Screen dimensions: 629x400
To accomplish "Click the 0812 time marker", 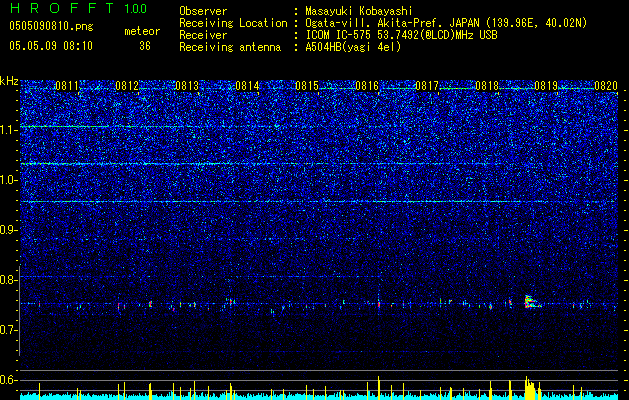I will point(127,85).
